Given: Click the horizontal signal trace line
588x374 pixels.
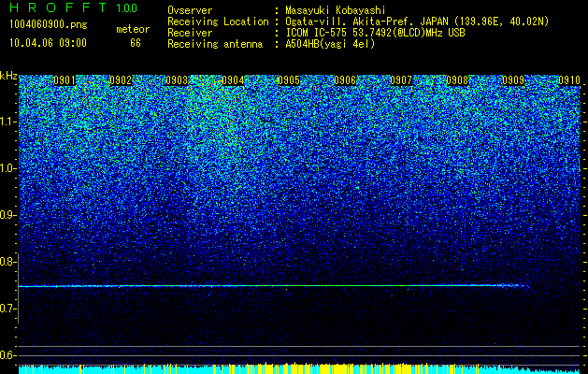Looking at the screenshot, I should point(272,286).
